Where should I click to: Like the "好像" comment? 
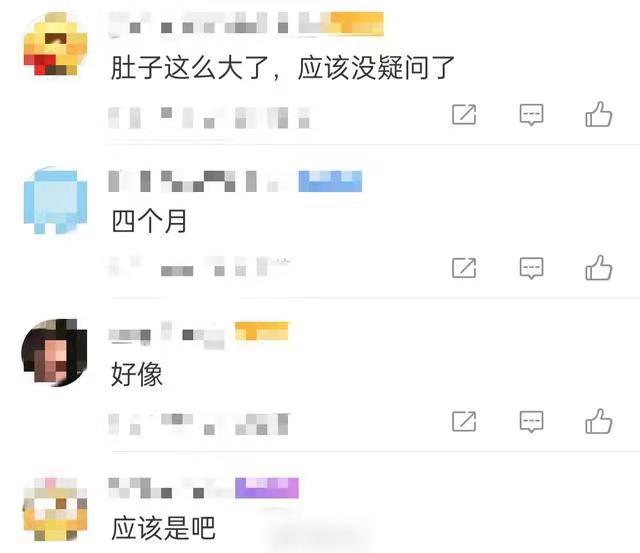(x=598, y=421)
